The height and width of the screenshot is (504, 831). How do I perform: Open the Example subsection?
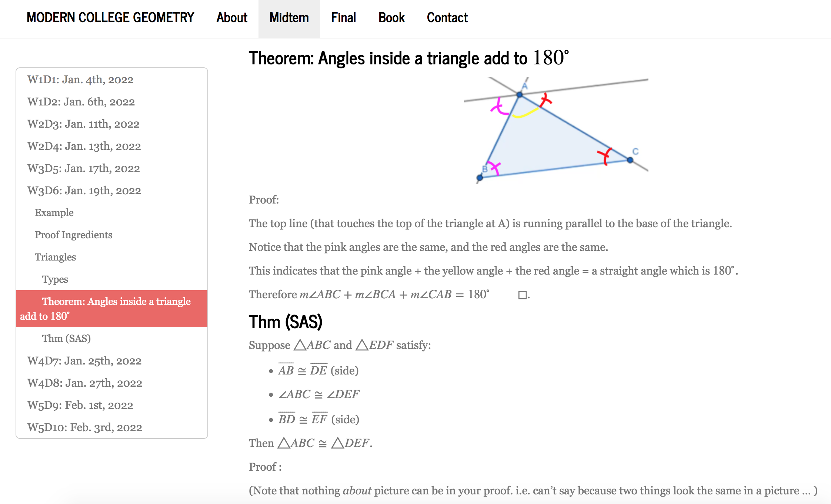(54, 213)
